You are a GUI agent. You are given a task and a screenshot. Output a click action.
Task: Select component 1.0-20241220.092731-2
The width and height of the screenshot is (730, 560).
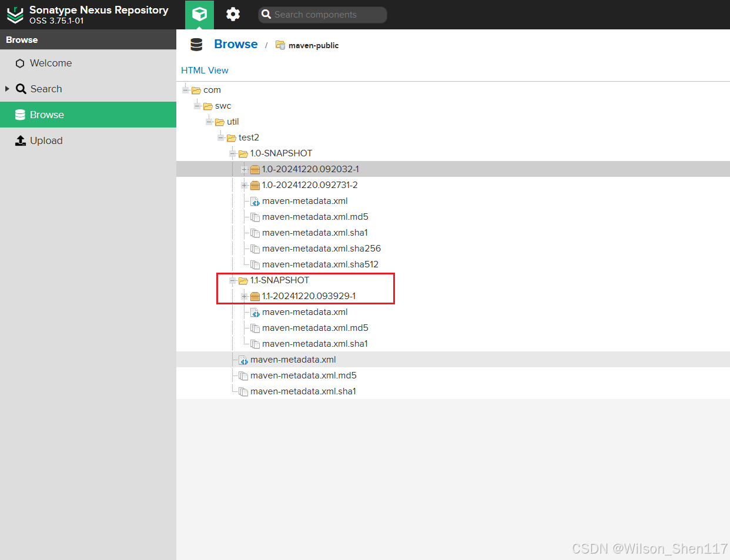[x=310, y=185]
